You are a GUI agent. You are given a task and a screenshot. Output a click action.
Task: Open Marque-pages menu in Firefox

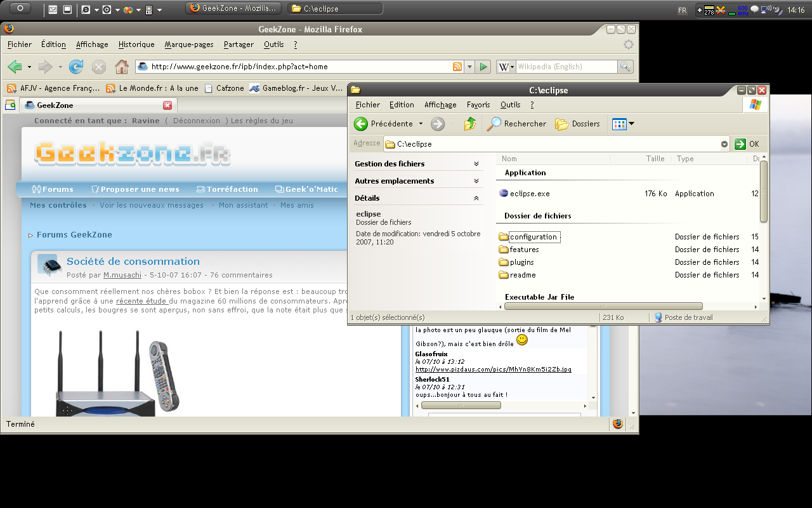click(x=189, y=44)
